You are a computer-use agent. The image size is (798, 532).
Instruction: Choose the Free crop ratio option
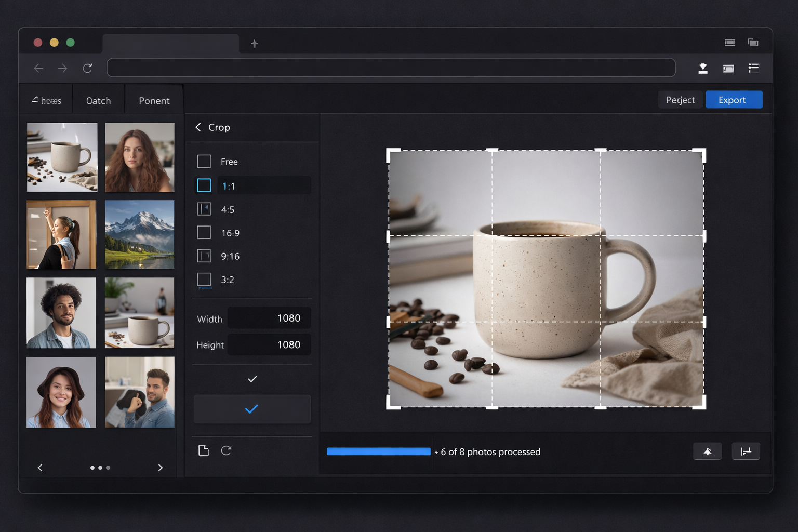click(229, 162)
